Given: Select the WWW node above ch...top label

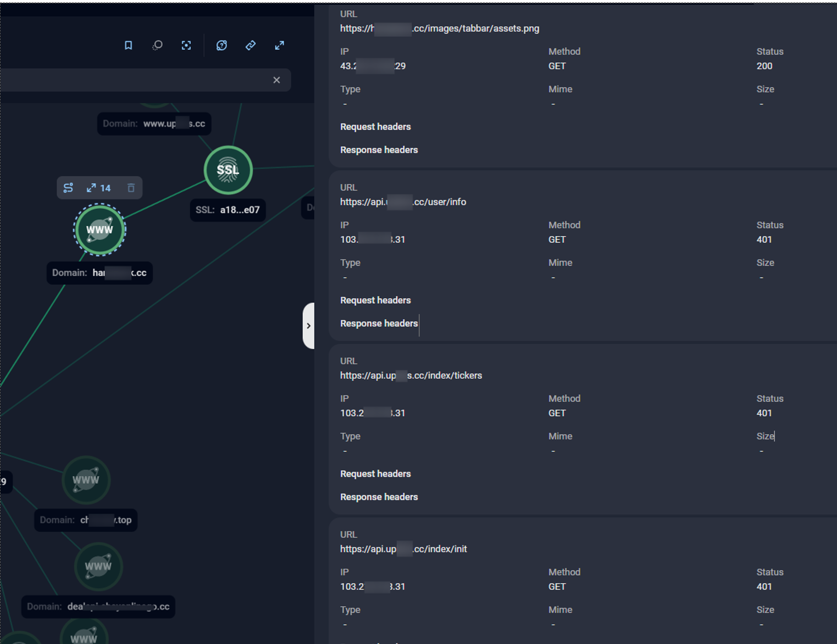Looking at the screenshot, I should tap(86, 480).
